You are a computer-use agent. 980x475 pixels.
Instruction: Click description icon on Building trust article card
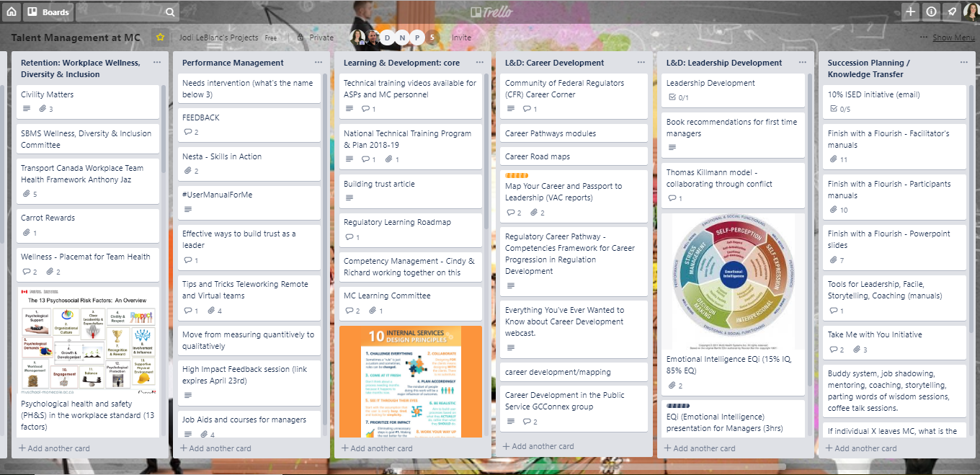349,198
